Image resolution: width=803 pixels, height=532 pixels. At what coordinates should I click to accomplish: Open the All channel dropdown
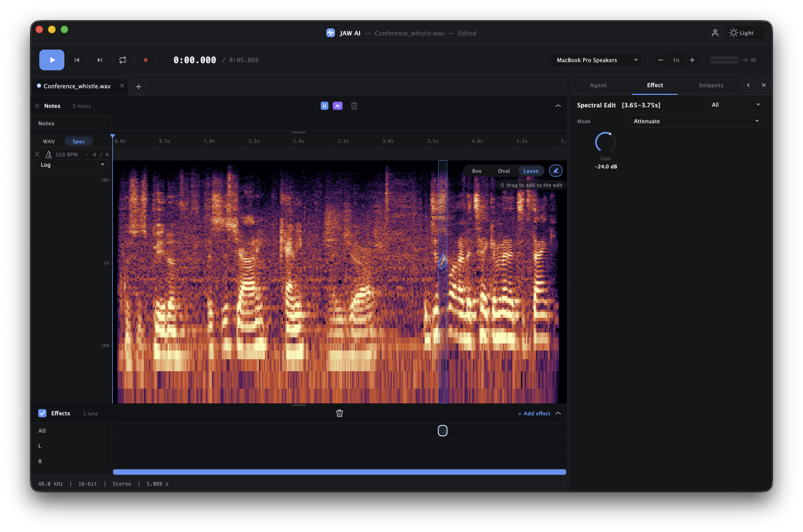(734, 105)
